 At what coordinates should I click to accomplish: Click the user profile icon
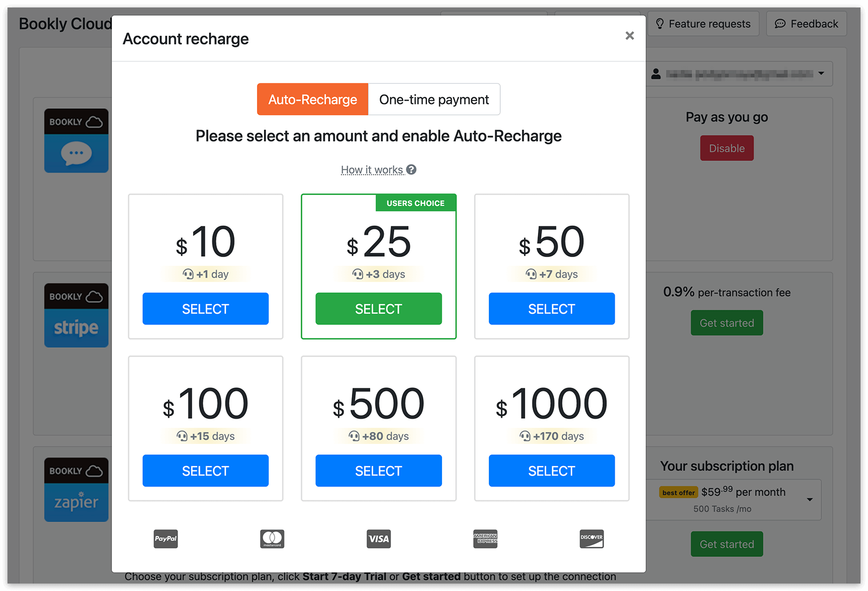point(656,74)
